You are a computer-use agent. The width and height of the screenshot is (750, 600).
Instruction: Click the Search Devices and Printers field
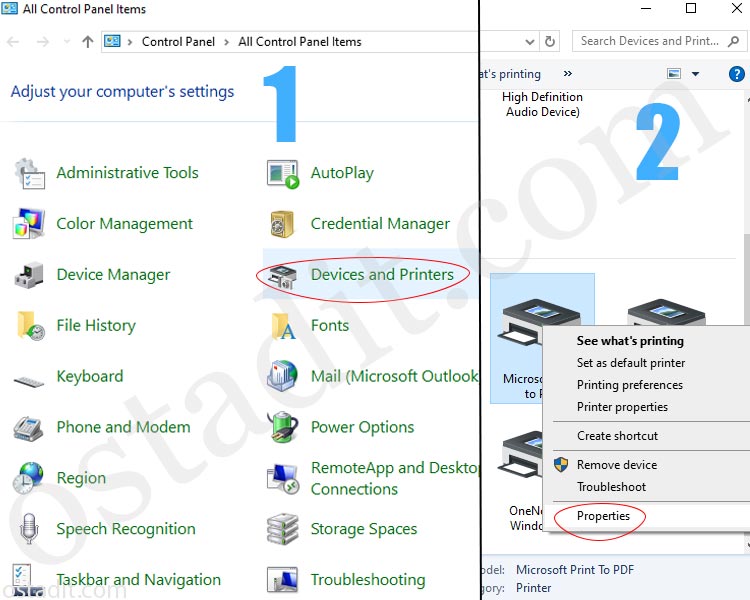coord(655,41)
